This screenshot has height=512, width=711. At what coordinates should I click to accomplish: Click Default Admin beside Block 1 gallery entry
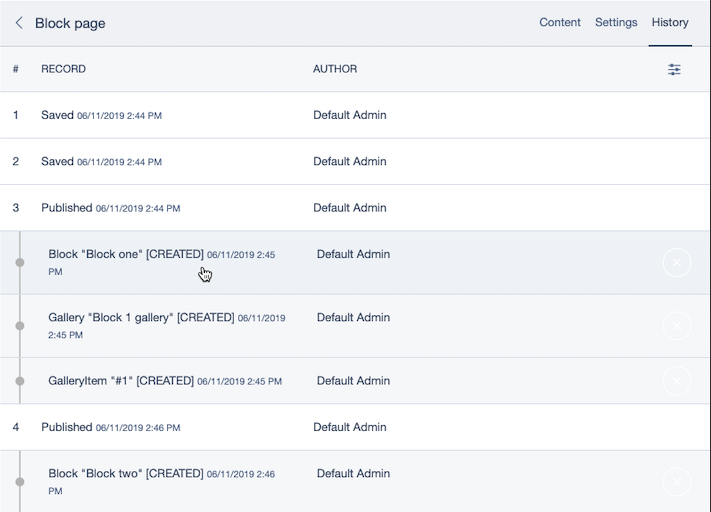(353, 317)
